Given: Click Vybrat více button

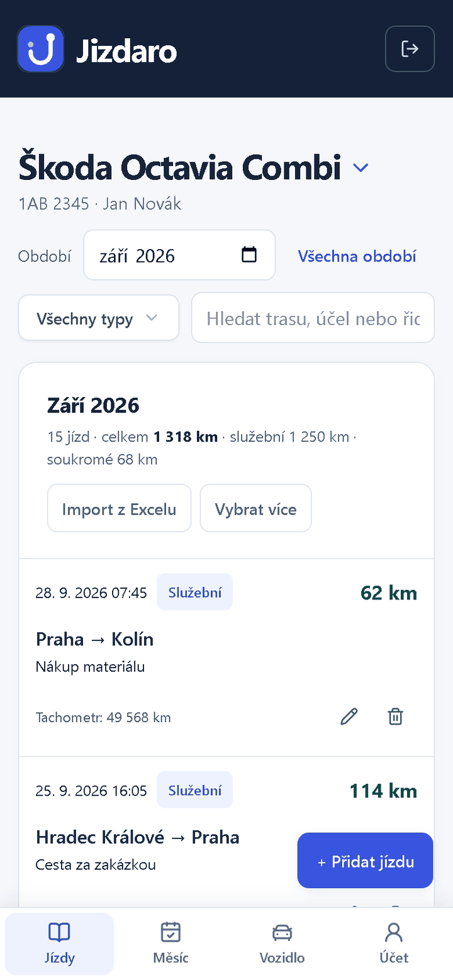Looking at the screenshot, I should click(x=255, y=508).
